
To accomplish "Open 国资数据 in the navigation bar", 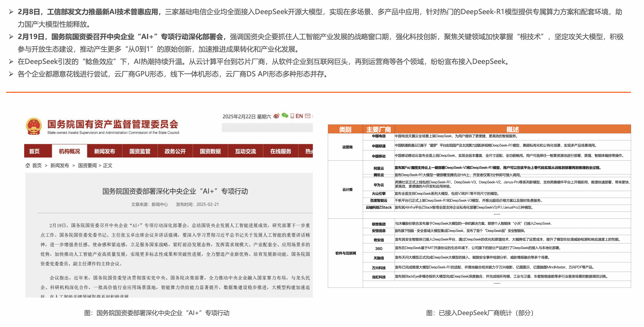I will pyautogui.click(x=210, y=151).
